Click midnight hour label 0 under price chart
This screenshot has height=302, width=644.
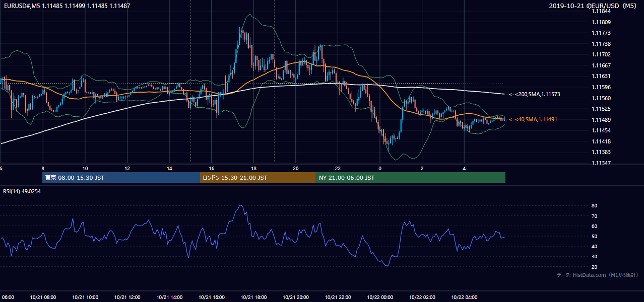coord(380,169)
